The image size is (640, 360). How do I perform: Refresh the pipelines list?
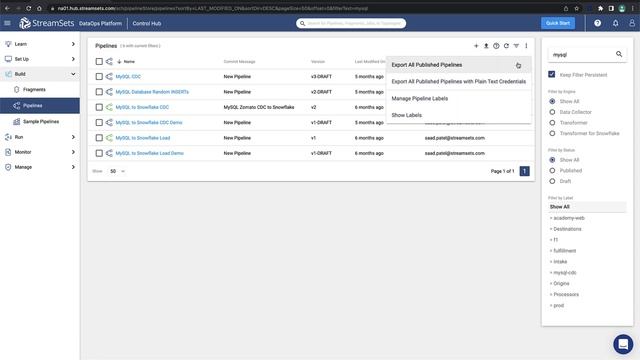[506, 46]
